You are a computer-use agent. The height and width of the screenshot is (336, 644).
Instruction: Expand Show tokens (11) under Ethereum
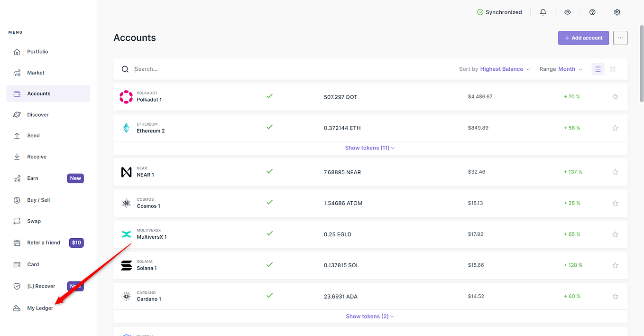[x=370, y=148]
